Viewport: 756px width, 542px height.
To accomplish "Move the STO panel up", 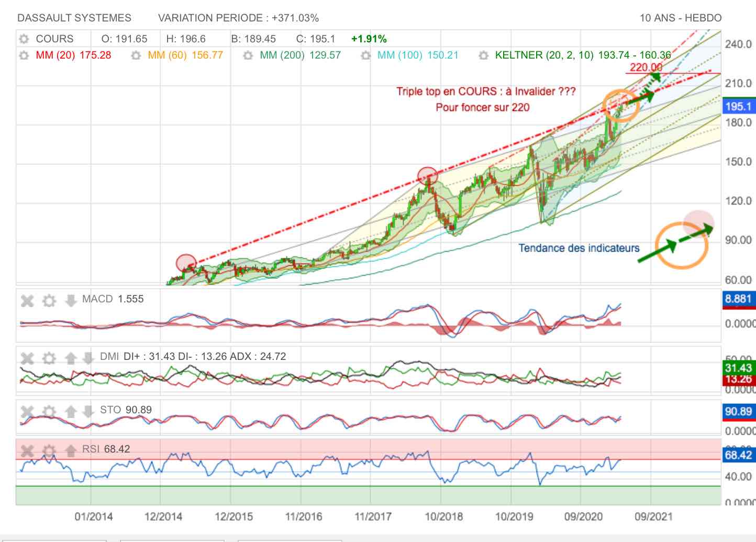I will tap(71, 411).
